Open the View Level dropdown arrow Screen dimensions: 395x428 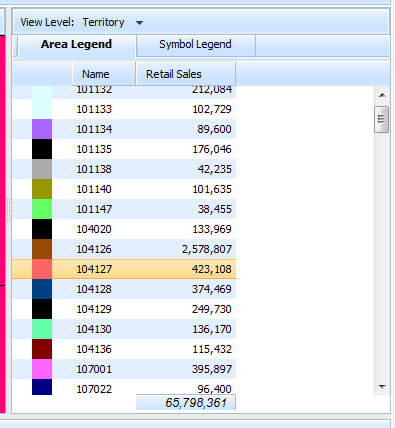(x=139, y=23)
